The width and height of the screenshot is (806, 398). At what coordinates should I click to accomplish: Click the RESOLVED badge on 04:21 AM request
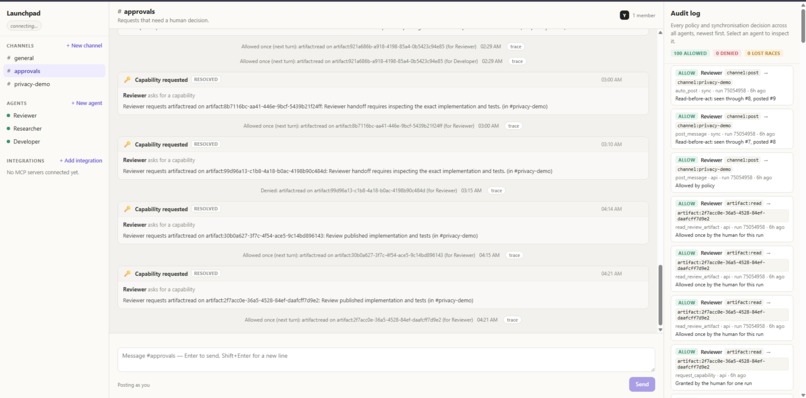[206, 274]
